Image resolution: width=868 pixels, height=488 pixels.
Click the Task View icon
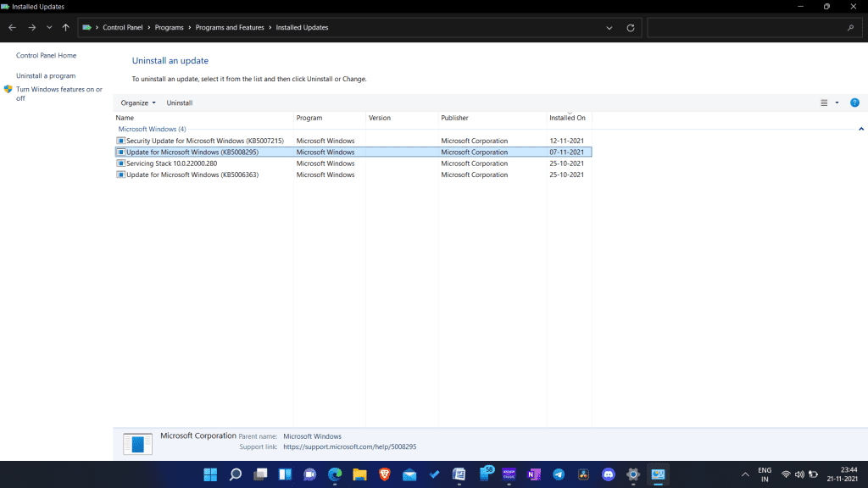pyautogui.click(x=259, y=474)
